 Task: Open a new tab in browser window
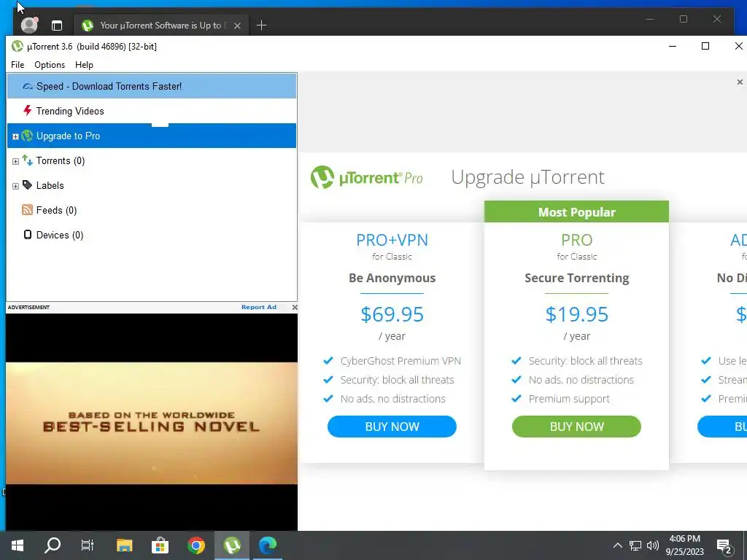(261, 26)
